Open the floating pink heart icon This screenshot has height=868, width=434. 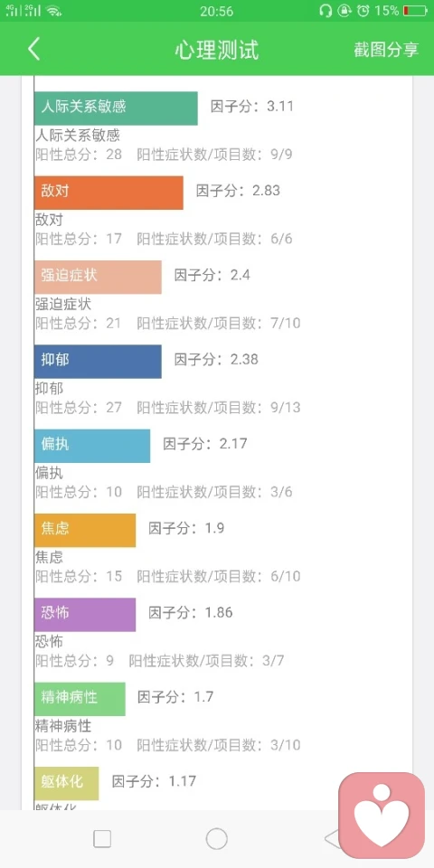pyautogui.click(x=382, y=816)
